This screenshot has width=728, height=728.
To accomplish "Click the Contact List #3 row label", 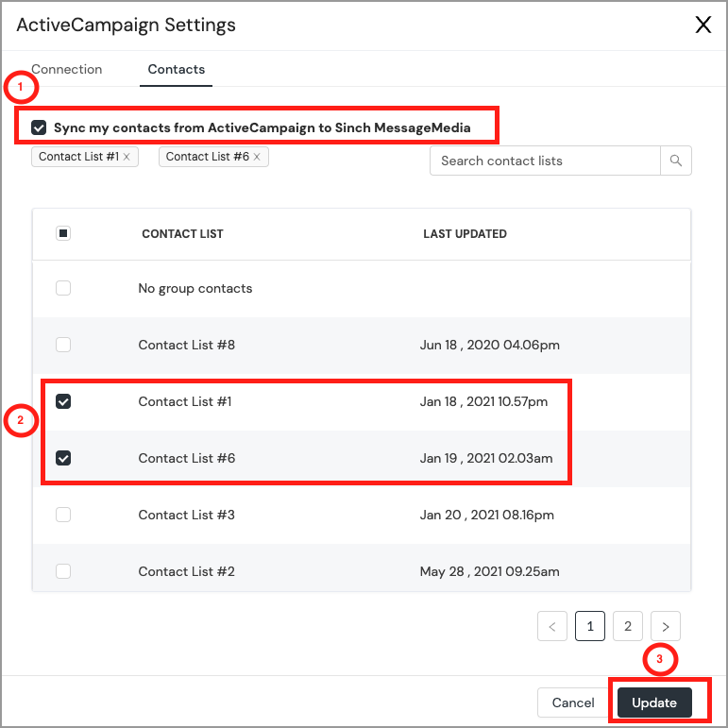I will click(187, 515).
